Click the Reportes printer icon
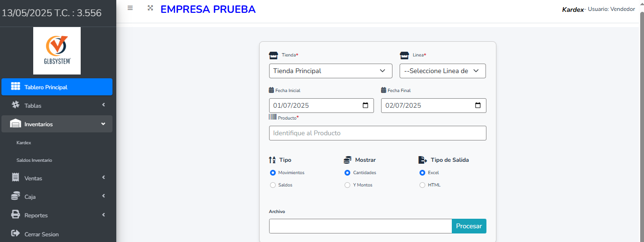Screen dimensions: 644x242 tap(15, 214)
